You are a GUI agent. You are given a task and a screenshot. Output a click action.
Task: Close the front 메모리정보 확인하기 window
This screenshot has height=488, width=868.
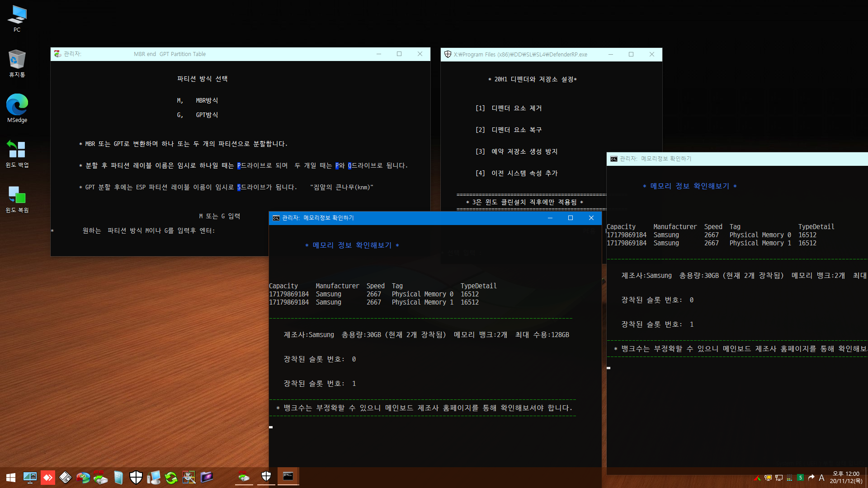(591, 218)
